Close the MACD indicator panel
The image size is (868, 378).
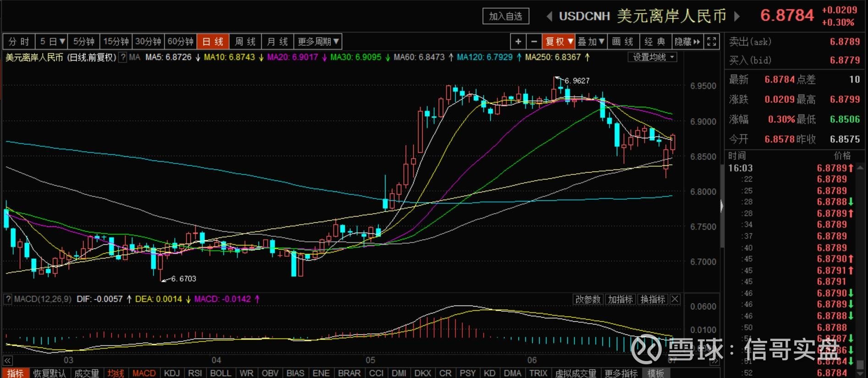[675, 299]
